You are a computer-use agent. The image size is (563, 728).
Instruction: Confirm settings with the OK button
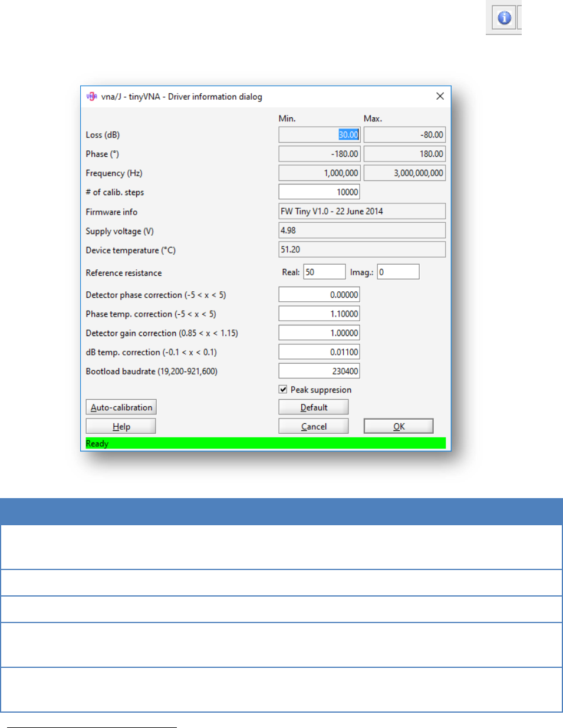coord(399,426)
